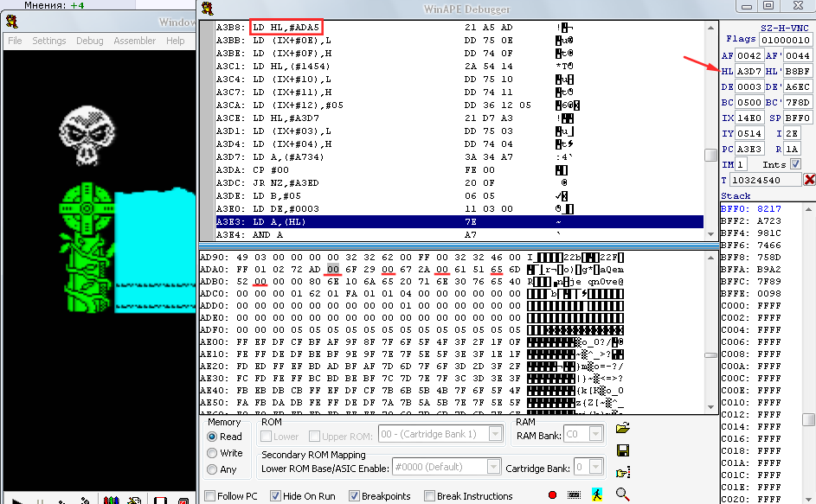Enable the Follow PC checkbox

click(x=209, y=496)
